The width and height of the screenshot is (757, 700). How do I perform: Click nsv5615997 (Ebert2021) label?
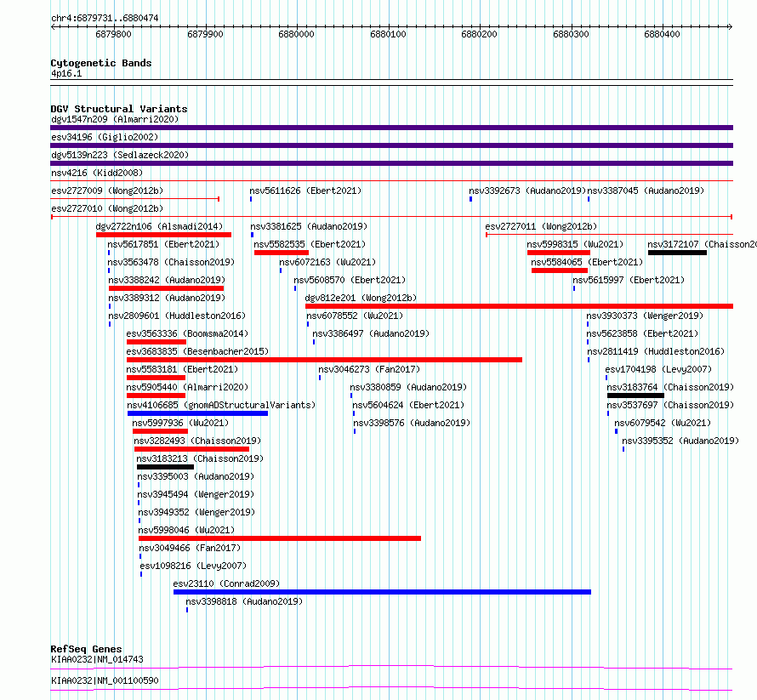coord(629,280)
